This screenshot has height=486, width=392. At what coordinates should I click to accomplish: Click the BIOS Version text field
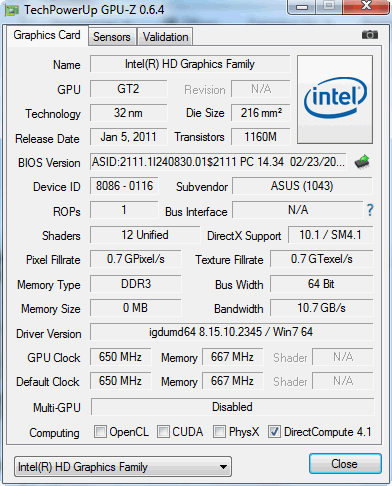(218, 162)
